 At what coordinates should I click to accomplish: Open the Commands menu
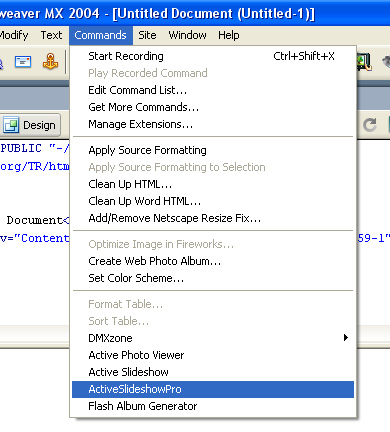click(101, 35)
